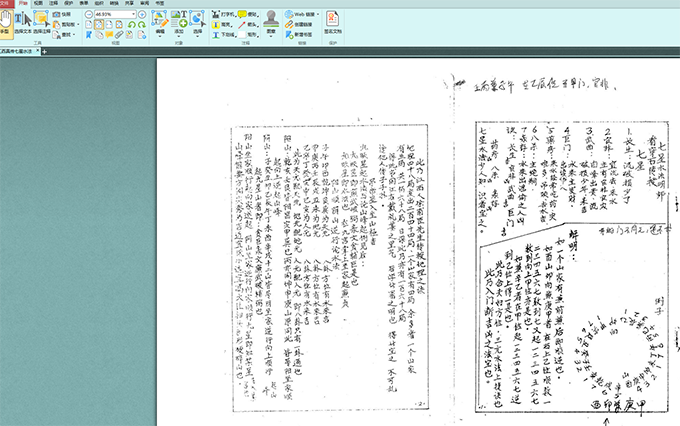The height and width of the screenshot is (426, 680).
Task: Expand the Stamp dropdown arrow
Action: click(271, 36)
